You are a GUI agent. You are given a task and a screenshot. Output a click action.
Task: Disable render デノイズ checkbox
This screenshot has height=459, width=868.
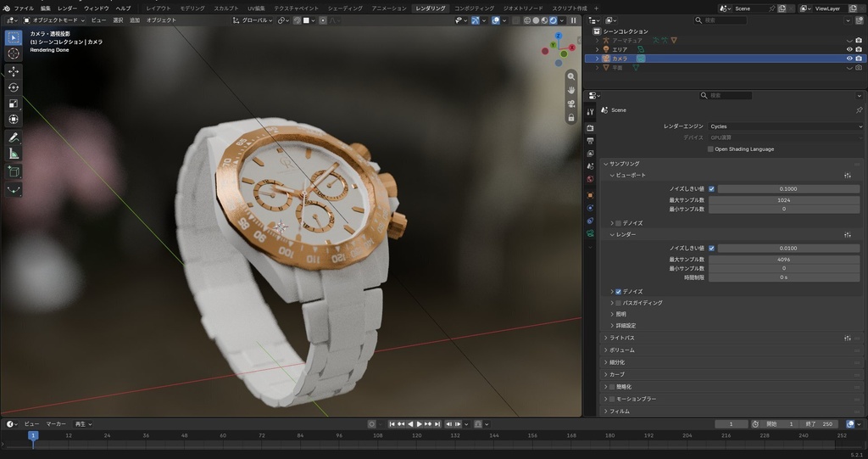pos(618,292)
